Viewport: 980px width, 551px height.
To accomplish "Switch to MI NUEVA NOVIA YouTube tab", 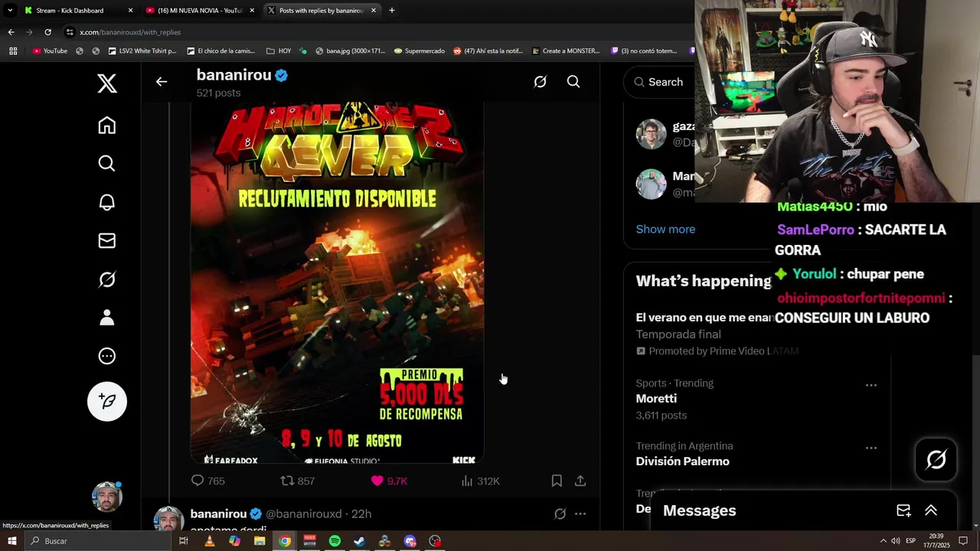I will pyautogui.click(x=200, y=11).
